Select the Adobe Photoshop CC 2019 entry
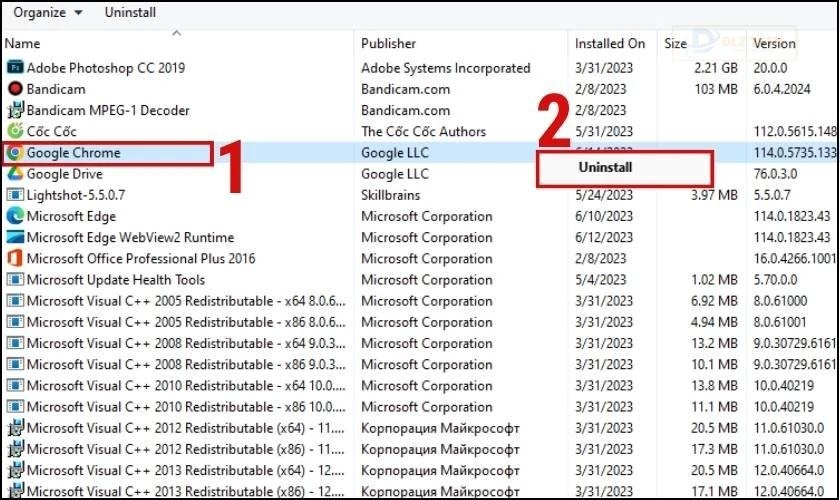The height and width of the screenshot is (500, 840). (x=106, y=68)
